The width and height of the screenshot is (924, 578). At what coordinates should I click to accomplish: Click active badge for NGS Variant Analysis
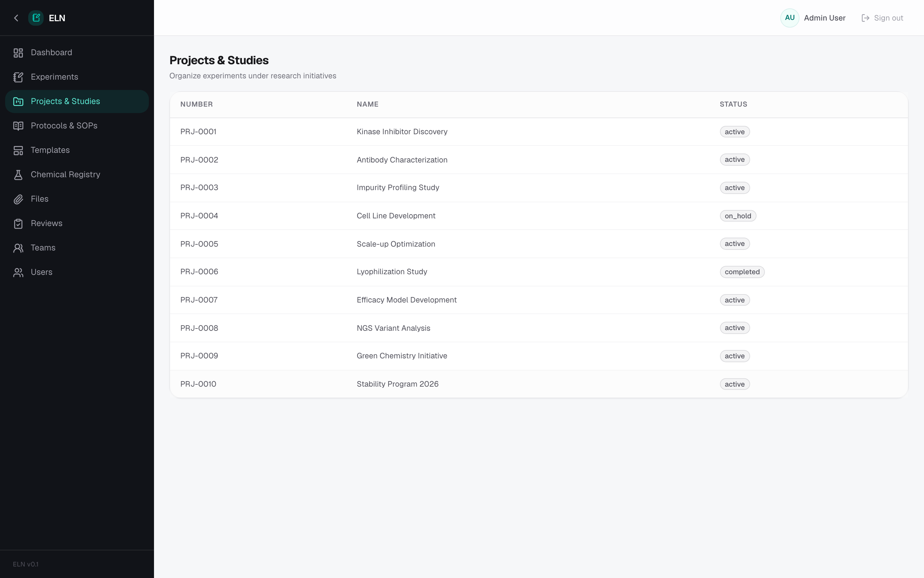[x=735, y=328]
